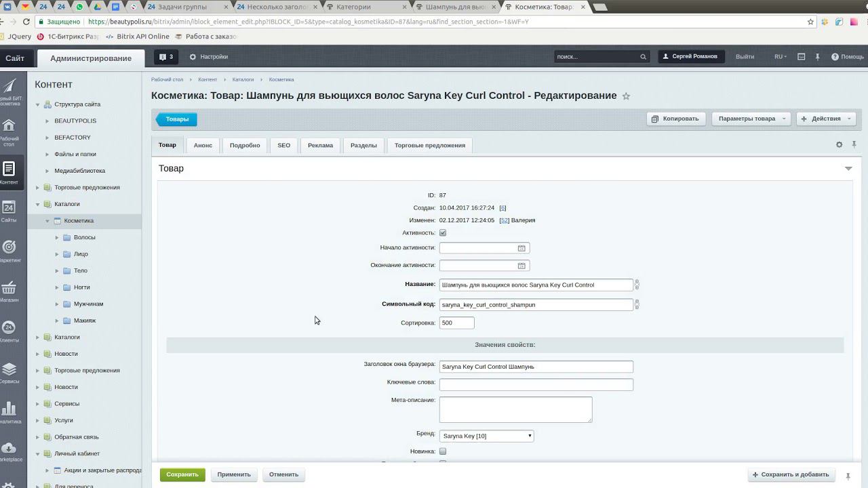Image resolution: width=868 pixels, height=488 pixels.
Task: Click the Выйти logout link
Action: click(745, 57)
